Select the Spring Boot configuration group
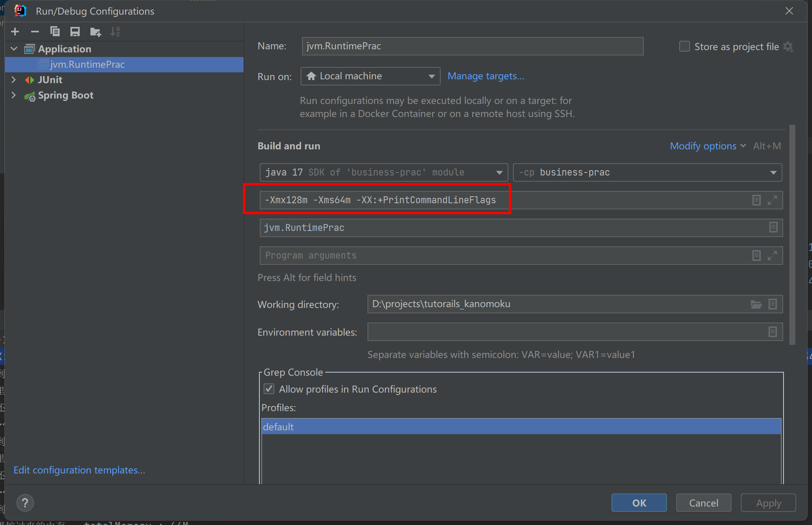812x525 pixels. 65,95
